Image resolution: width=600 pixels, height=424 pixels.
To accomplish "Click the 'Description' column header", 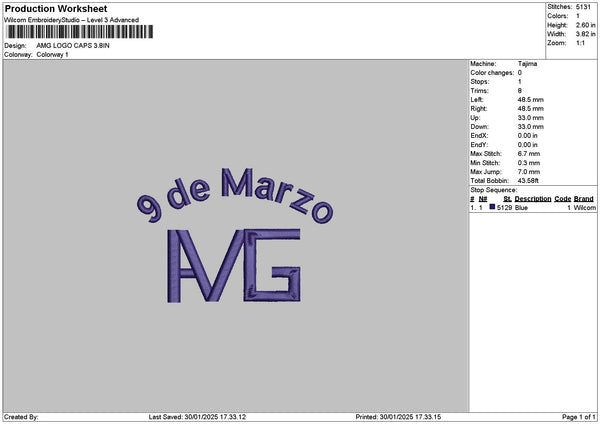I will (x=533, y=199).
